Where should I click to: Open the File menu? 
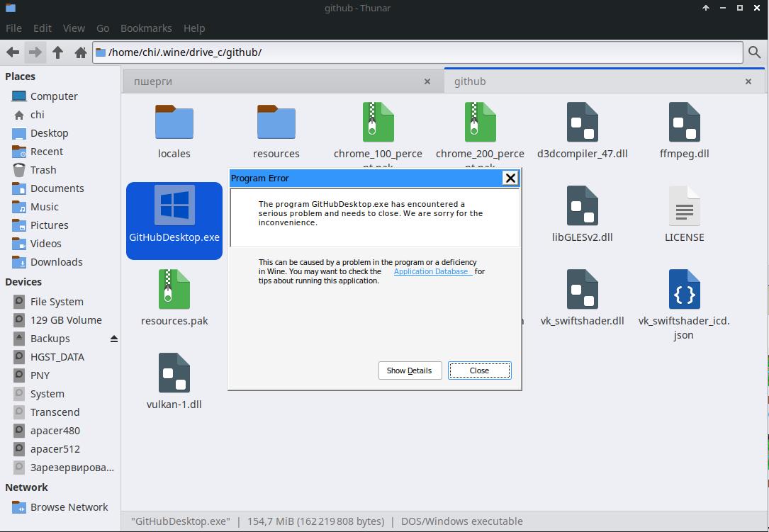coord(13,28)
